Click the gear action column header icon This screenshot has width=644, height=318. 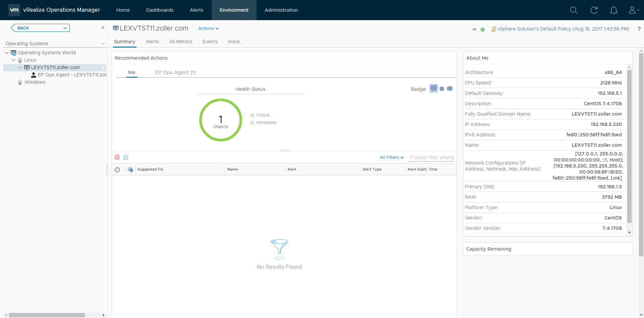click(130, 170)
